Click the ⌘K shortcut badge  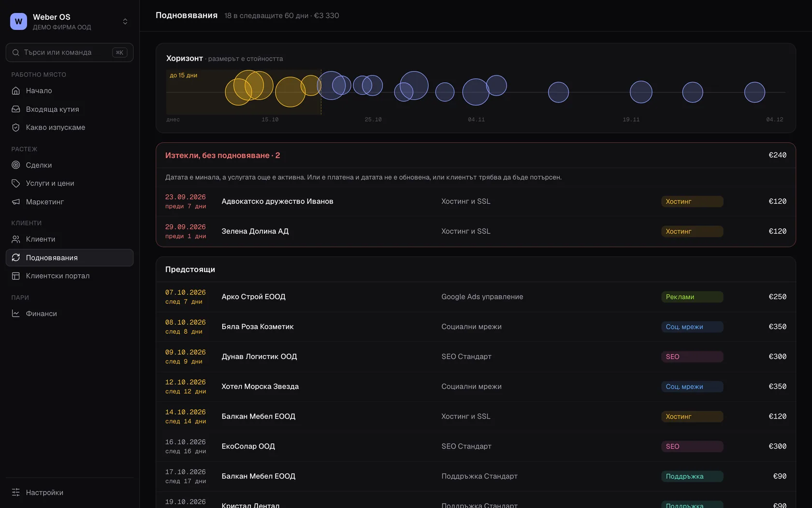[x=119, y=52]
